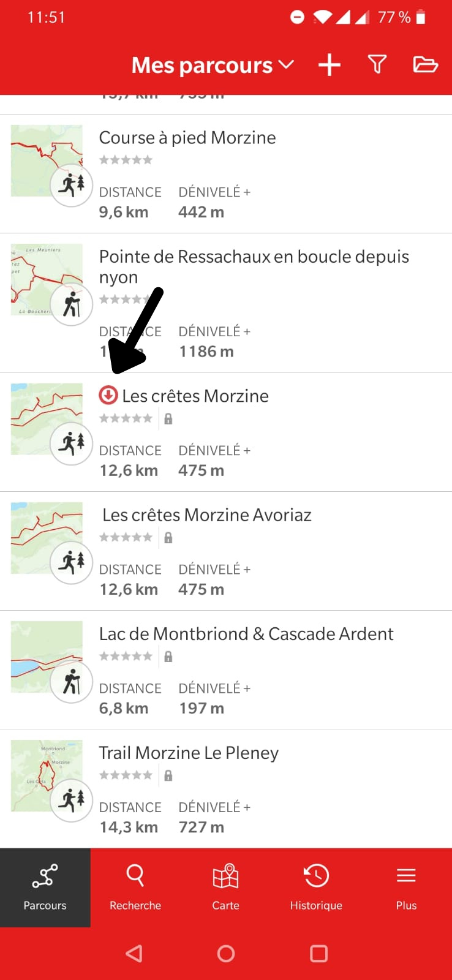The height and width of the screenshot is (980, 452).
Task: Tap the lock icon on Les crêtes Morzine Avoriaz
Action: coord(168,538)
